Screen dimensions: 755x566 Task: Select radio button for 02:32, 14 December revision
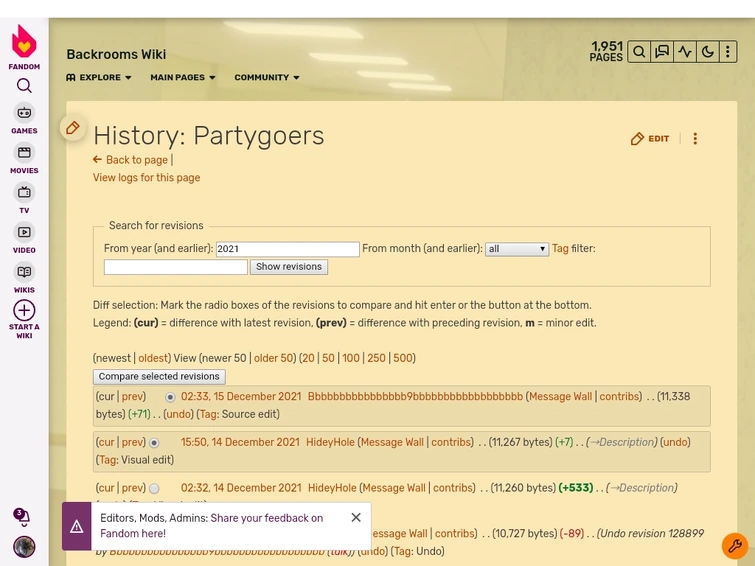click(x=154, y=489)
